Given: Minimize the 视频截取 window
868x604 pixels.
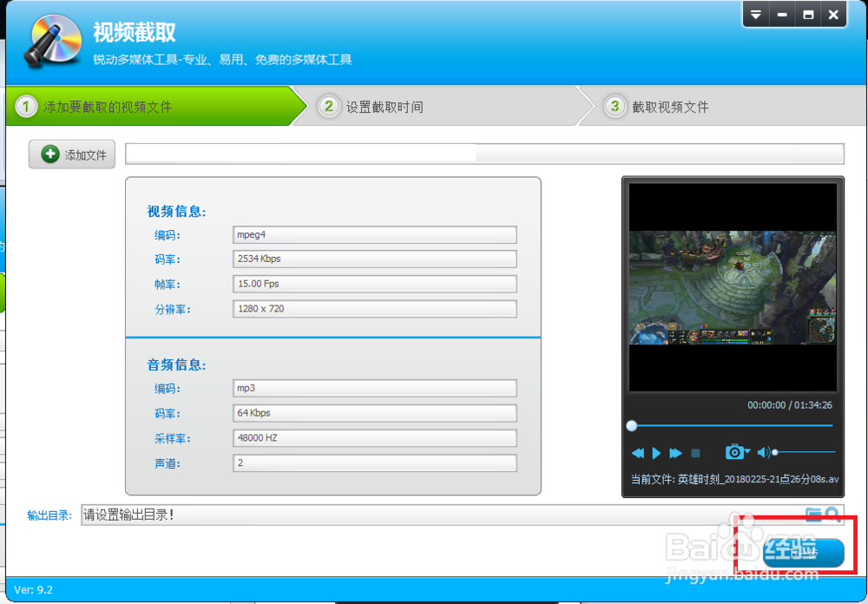Looking at the screenshot, I should (782, 15).
